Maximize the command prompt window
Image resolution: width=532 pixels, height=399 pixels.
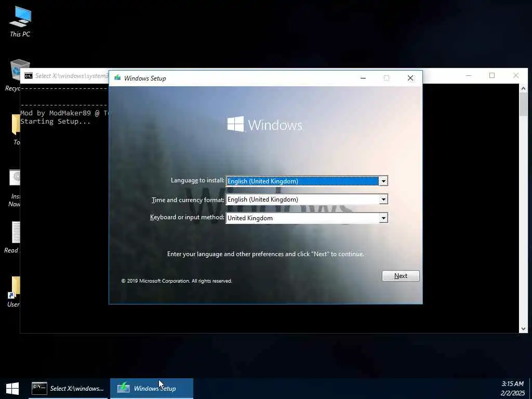pos(492,76)
